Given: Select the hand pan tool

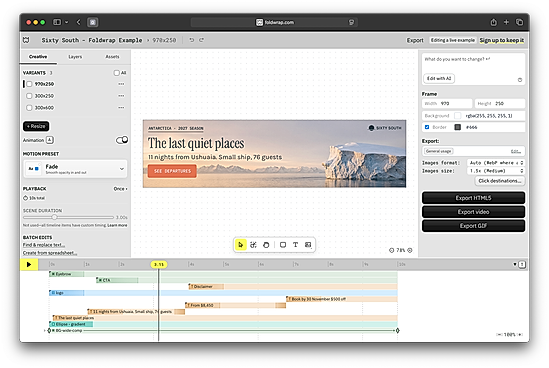Looking at the screenshot, I should (266, 245).
